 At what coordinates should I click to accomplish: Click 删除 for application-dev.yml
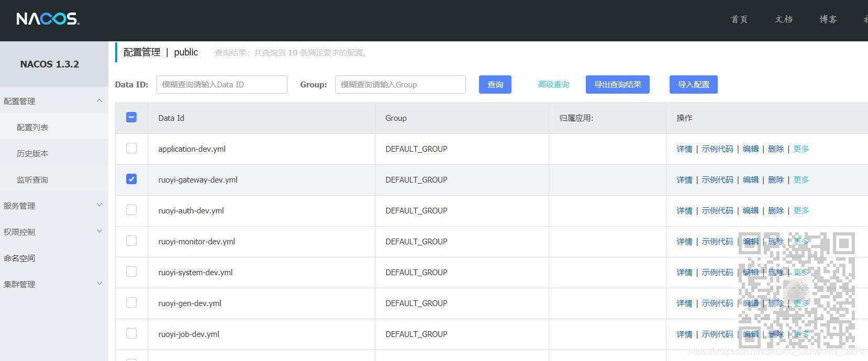coord(776,149)
